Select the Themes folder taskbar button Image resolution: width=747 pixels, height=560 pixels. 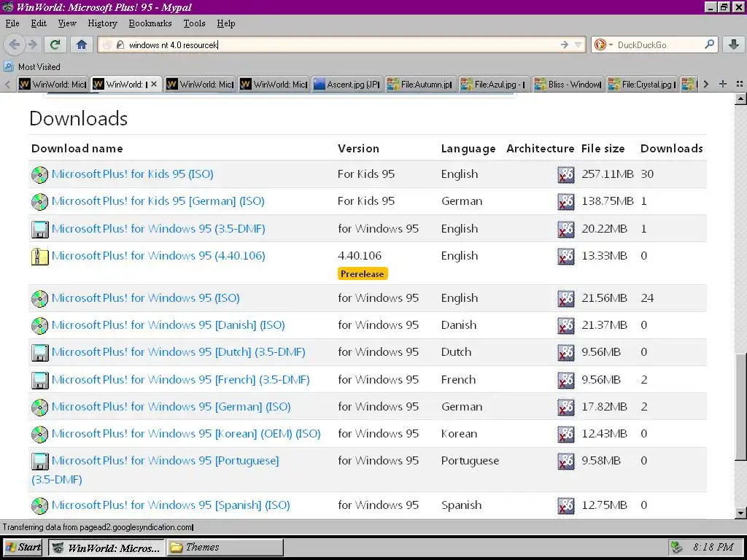coord(225,547)
